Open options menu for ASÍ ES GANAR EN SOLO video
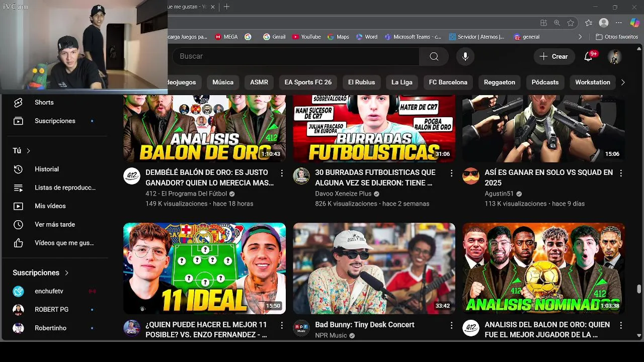The height and width of the screenshot is (362, 644). click(x=621, y=173)
